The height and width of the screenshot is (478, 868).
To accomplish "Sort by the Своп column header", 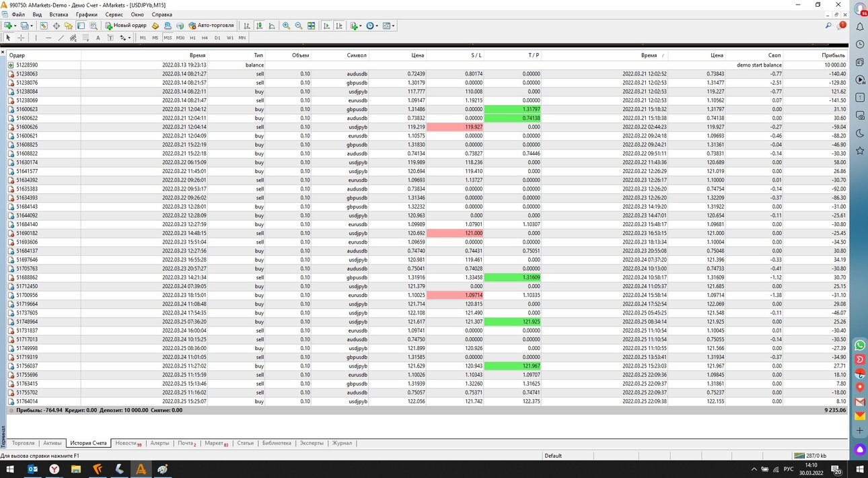I will pos(775,55).
